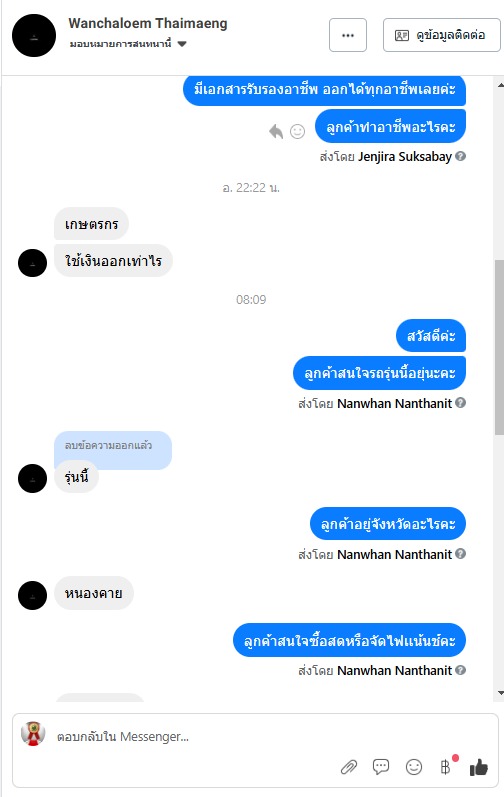504x797 pixels.
Task: Click scrollbar down arrow in chat
Action: point(500,693)
